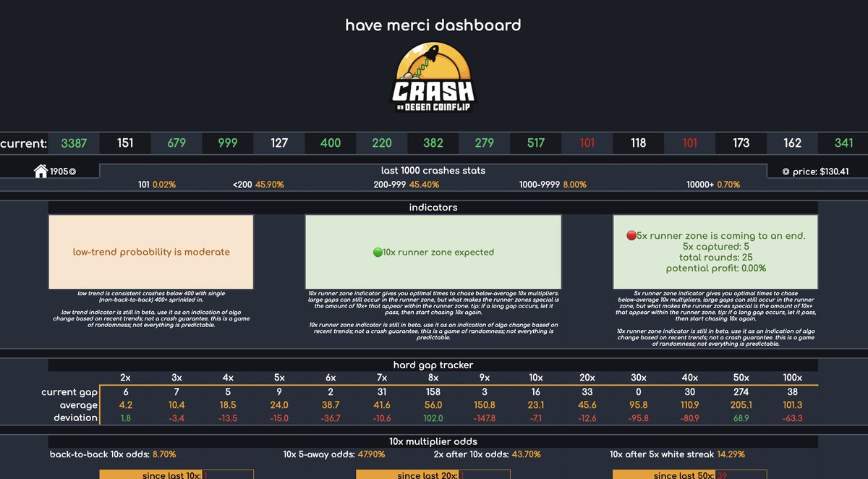The height and width of the screenshot is (479, 868).
Task: Click the <200 45.90% stat
Action: pyautogui.click(x=258, y=185)
